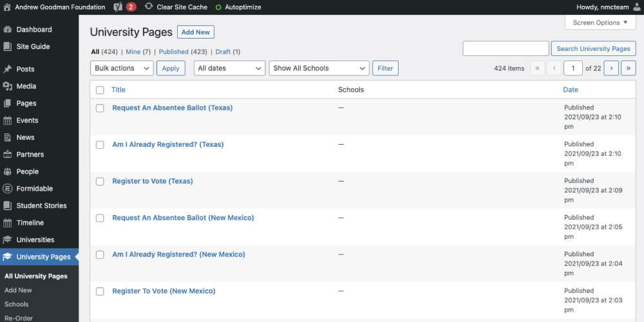The height and width of the screenshot is (322, 644).
Task: Go to the next page arrow
Action: (x=611, y=68)
